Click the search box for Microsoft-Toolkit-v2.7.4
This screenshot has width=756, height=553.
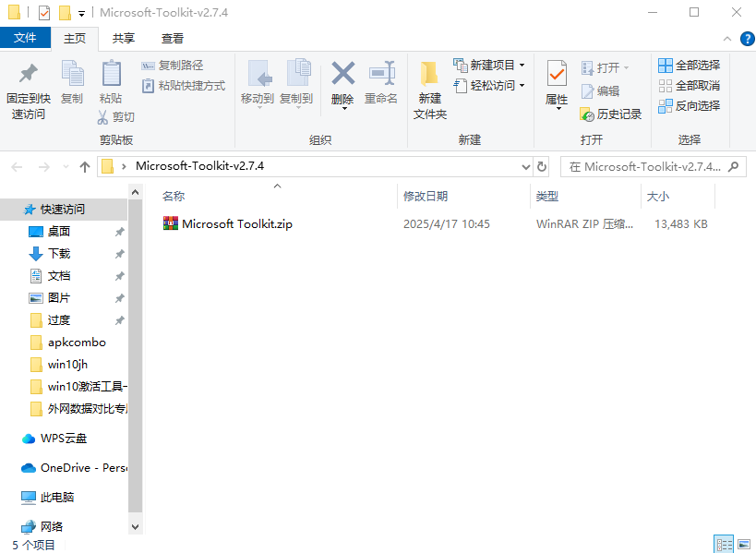coord(654,167)
